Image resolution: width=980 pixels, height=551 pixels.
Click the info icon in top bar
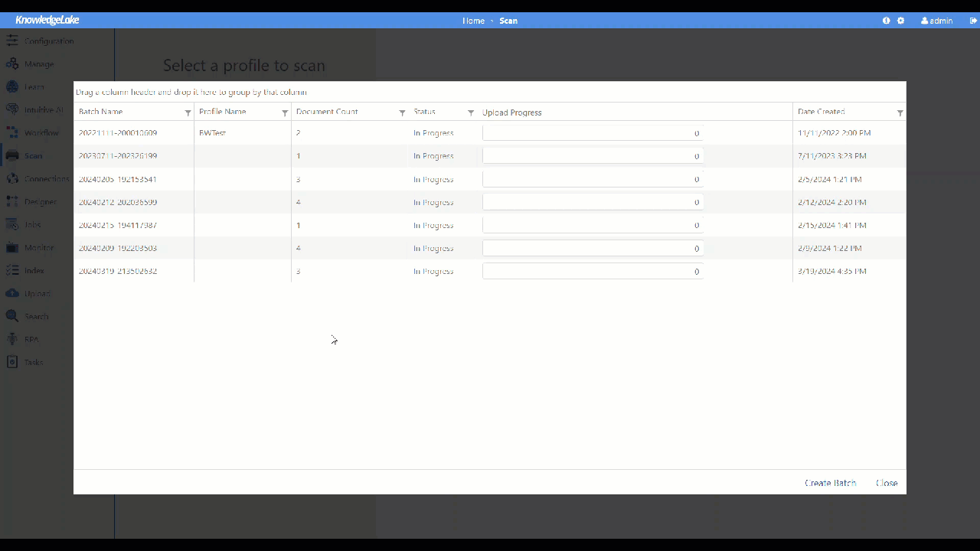click(886, 21)
